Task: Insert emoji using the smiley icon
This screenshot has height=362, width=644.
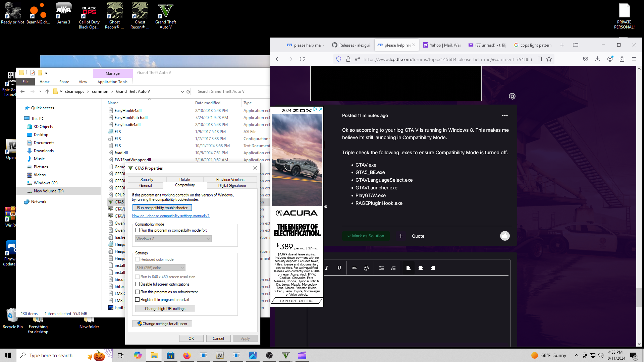Action: point(366,268)
